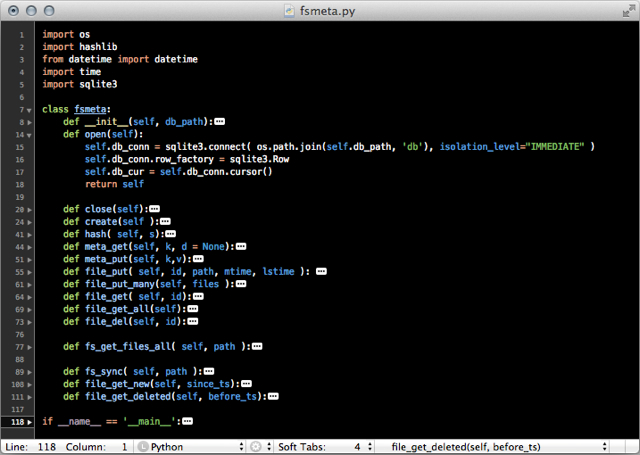Expand fold arrow on line 55 file_put

coord(29,272)
